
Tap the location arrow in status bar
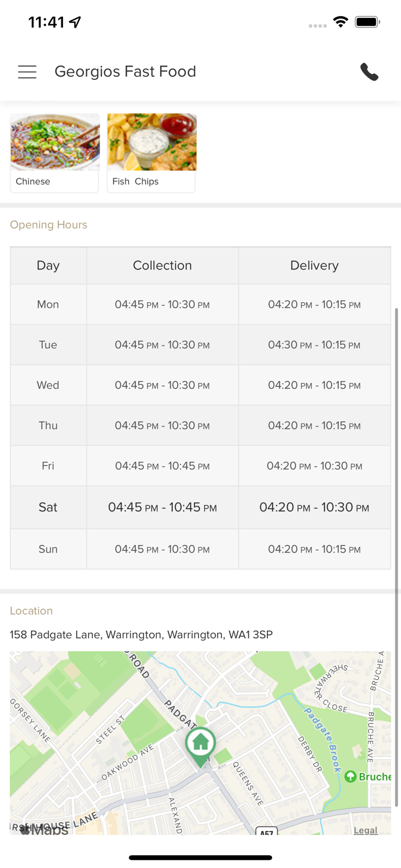tap(75, 22)
